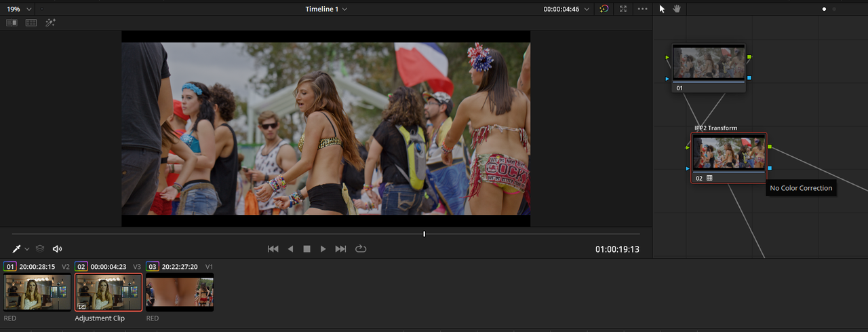Select the arrow pointer tool in node editor
Viewport: 868px width, 332px height.
coord(663,9)
